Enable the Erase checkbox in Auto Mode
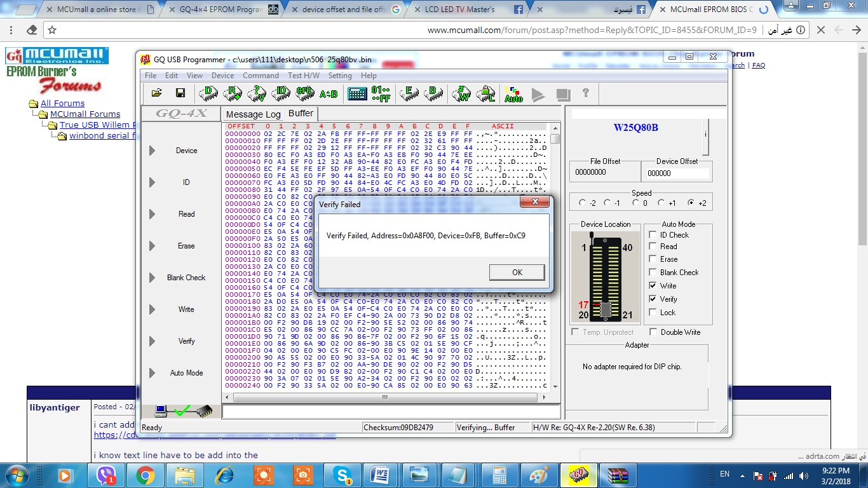 tap(653, 259)
